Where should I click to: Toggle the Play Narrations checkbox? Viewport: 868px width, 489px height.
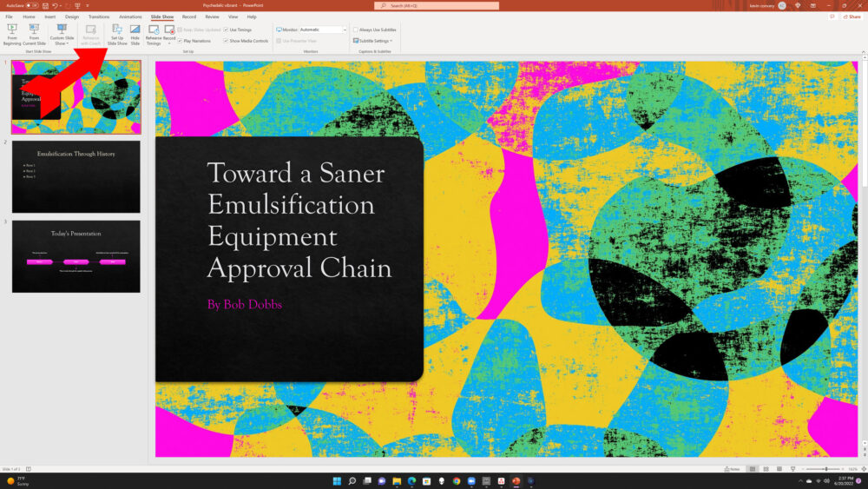click(181, 41)
